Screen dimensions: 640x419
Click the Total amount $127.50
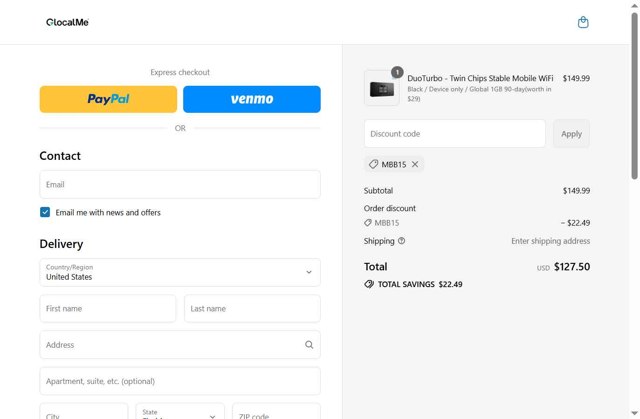[572, 267]
